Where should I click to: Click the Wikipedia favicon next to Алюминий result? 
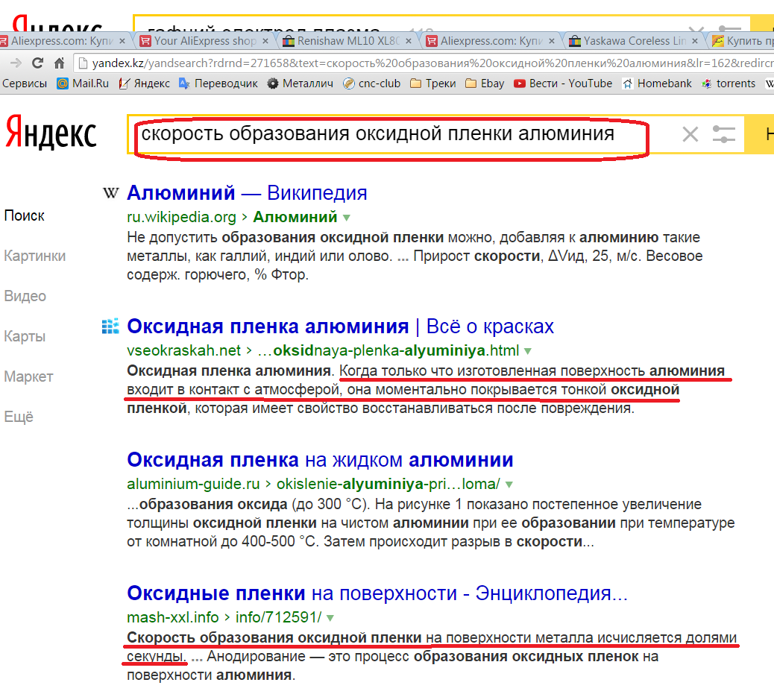click(x=111, y=193)
